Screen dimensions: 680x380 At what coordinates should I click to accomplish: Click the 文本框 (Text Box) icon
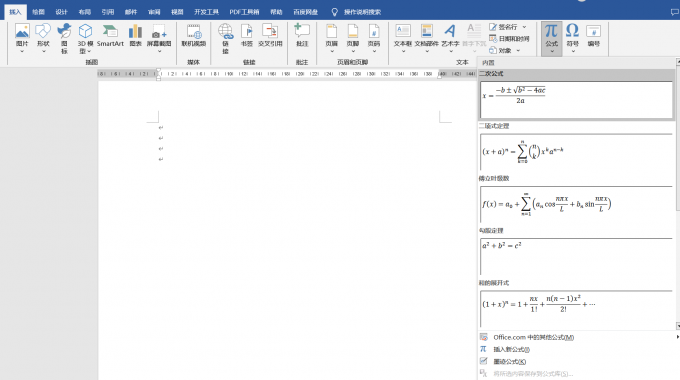tap(403, 31)
